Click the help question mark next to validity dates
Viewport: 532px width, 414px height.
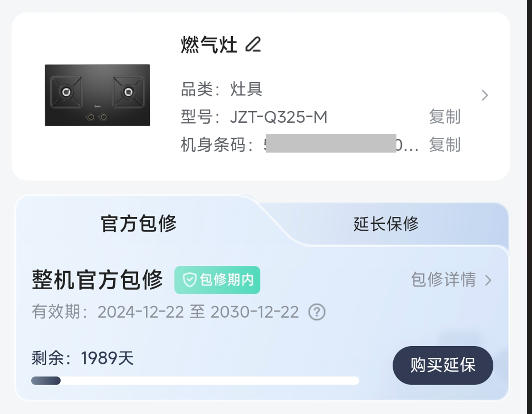(x=317, y=312)
